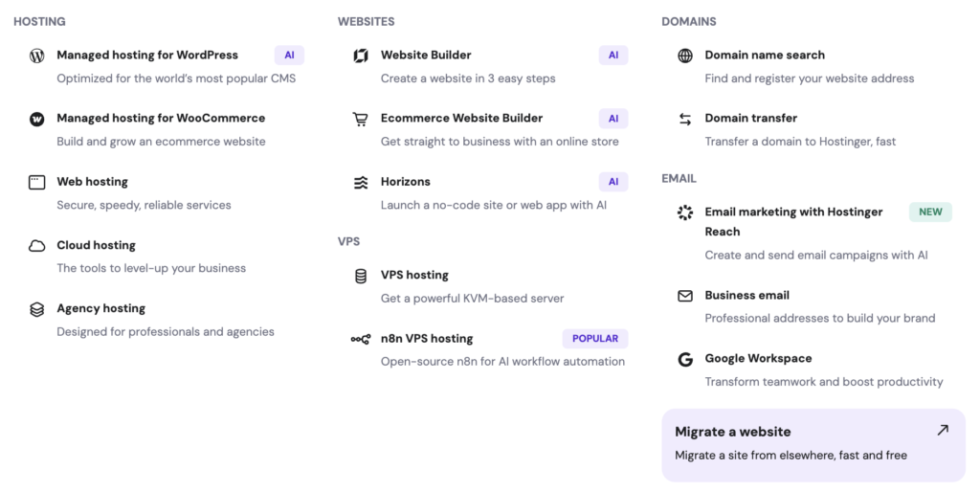This screenshot has height=492, width=980.
Task: Click the Migrate a website arrow icon
Action: [x=943, y=430]
